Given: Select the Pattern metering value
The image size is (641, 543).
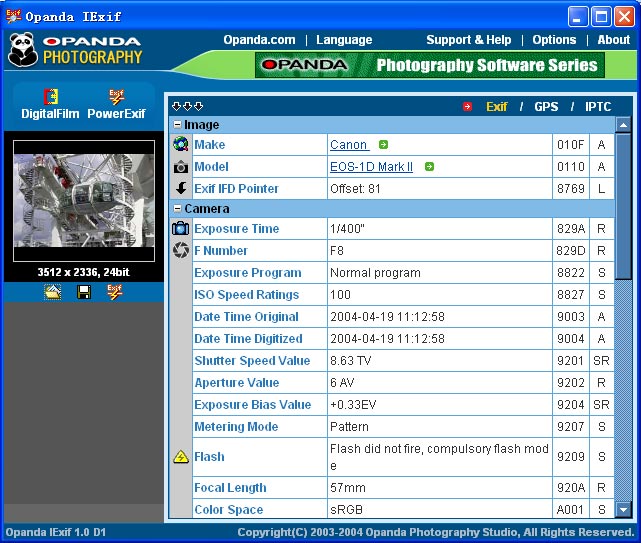Looking at the screenshot, I should 349,427.
